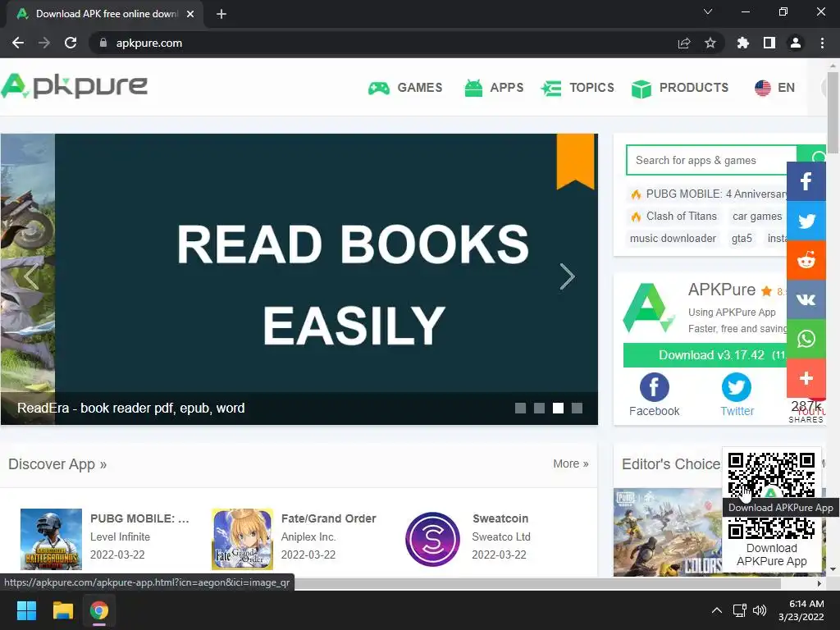Click the Chrome icon in the taskbar

tap(99, 610)
